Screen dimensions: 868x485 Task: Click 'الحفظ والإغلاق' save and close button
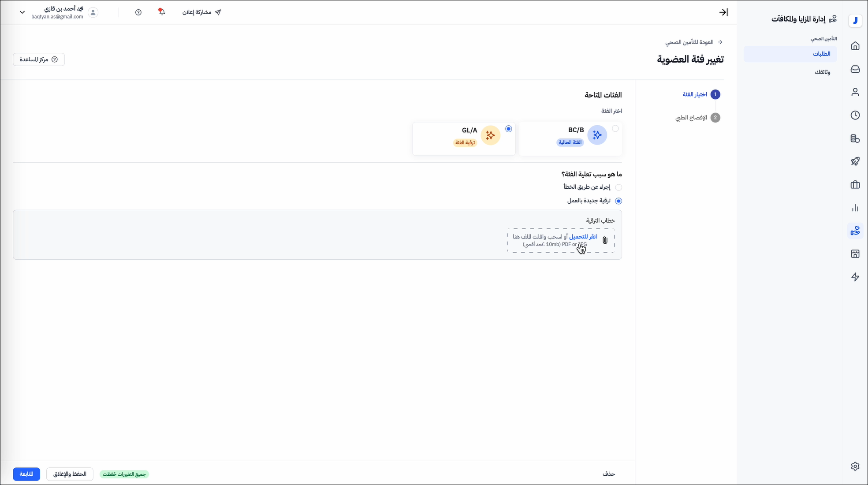[70, 474]
